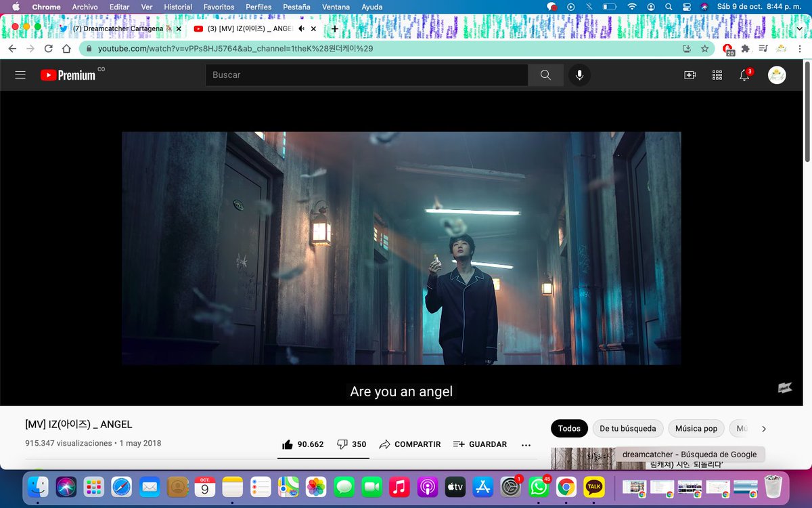Open the red extension with badge 20

point(728,49)
